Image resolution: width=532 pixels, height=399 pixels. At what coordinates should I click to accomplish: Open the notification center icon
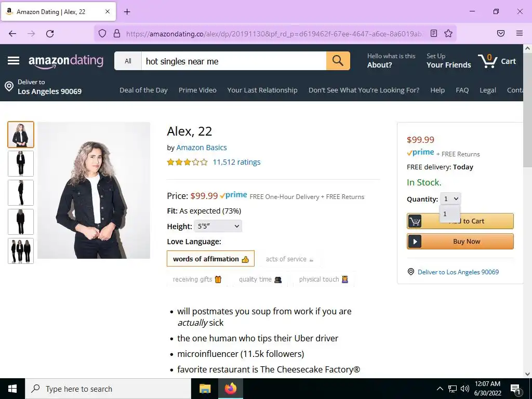(x=516, y=389)
